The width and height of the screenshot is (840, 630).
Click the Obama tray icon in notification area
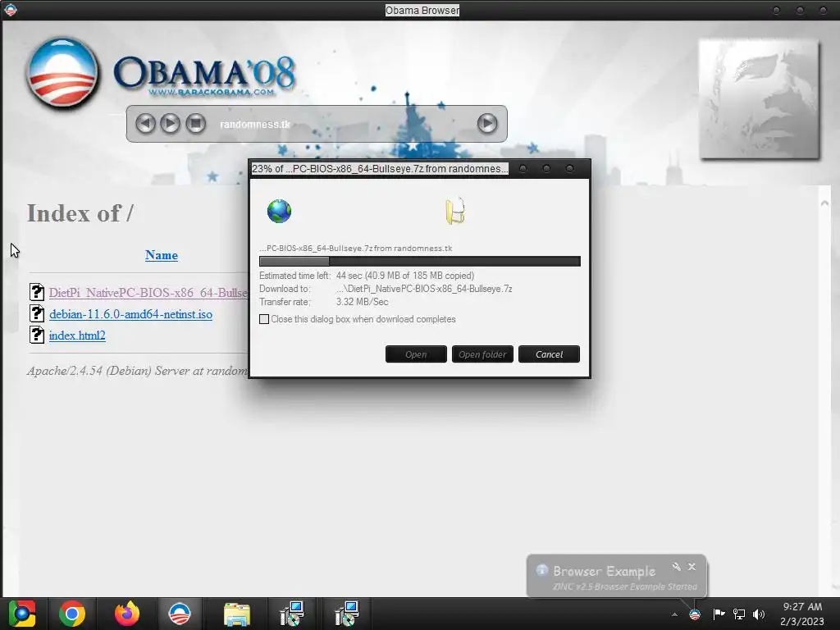[694, 614]
